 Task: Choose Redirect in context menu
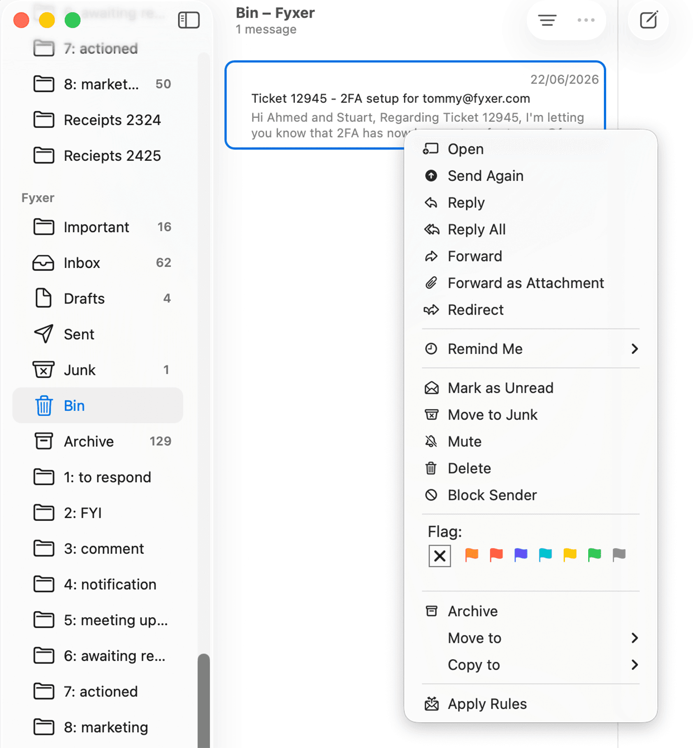point(530,310)
